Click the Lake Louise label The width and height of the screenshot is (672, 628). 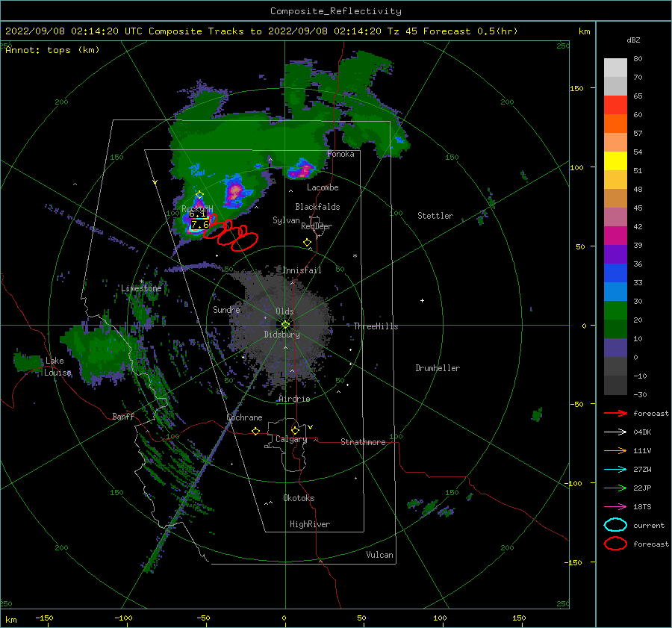[x=57, y=367]
